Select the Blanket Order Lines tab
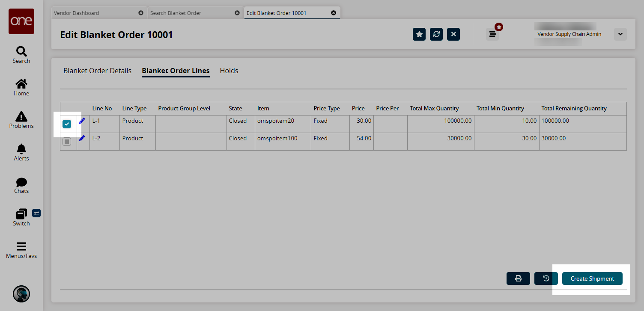 [176, 71]
